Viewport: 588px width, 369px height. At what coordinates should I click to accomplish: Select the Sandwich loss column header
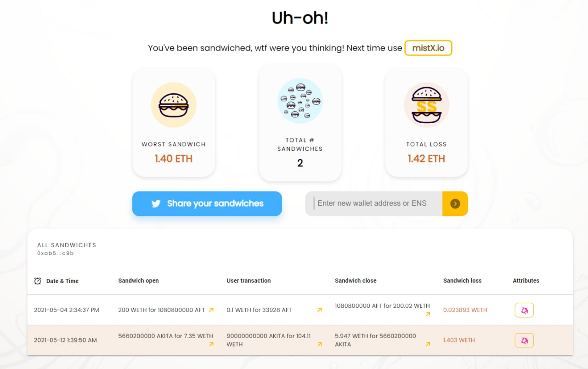(462, 280)
